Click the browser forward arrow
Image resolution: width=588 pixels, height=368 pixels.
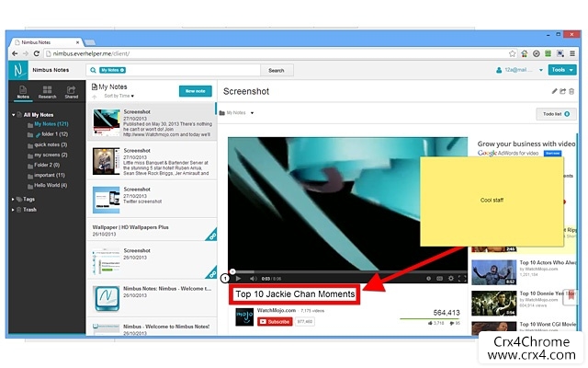click(26, 53)
